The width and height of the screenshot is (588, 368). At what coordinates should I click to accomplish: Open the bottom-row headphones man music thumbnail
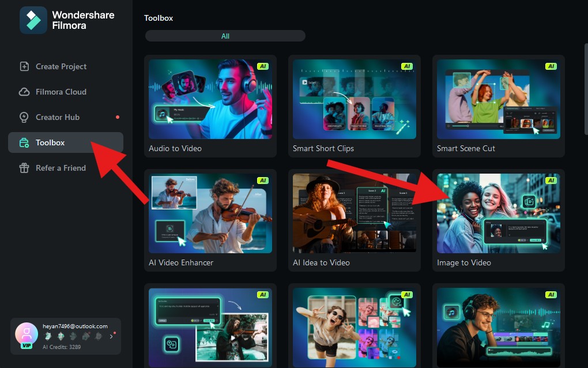(x=499, y=328)
